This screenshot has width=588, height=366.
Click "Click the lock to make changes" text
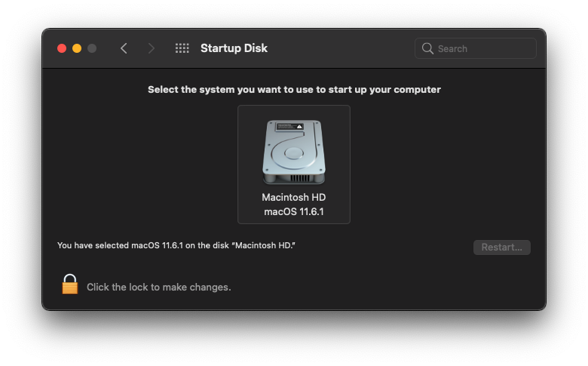click(x=158, y=288)
